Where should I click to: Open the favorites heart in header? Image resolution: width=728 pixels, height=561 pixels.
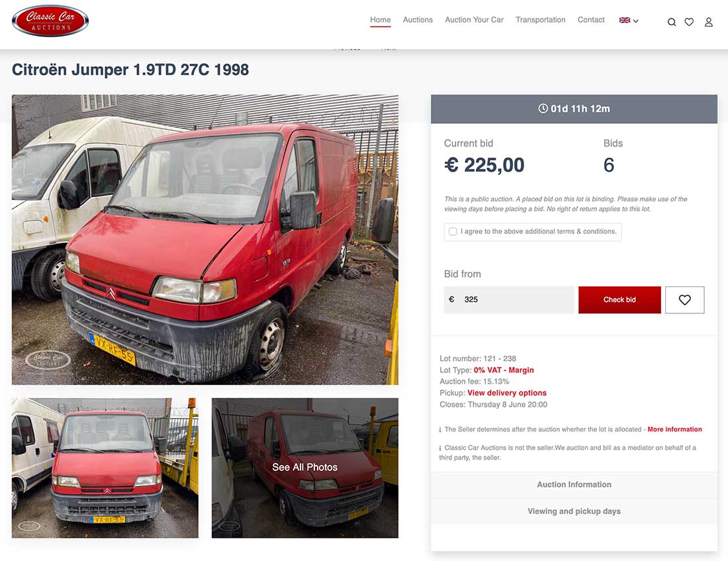[x=689, y=22]
